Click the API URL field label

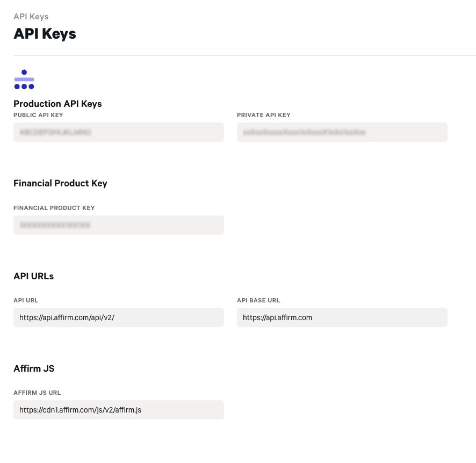(26, 300)
